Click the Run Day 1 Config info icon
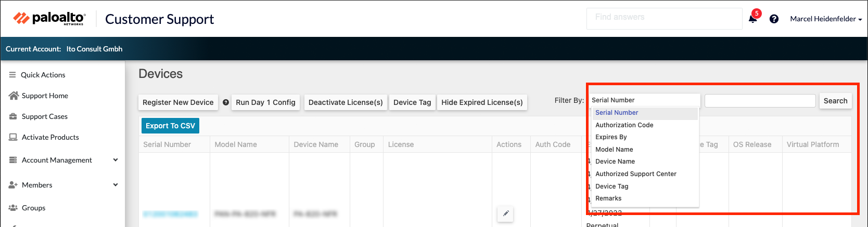Viewport: 868px width, 227px height. tap(226, 102)
